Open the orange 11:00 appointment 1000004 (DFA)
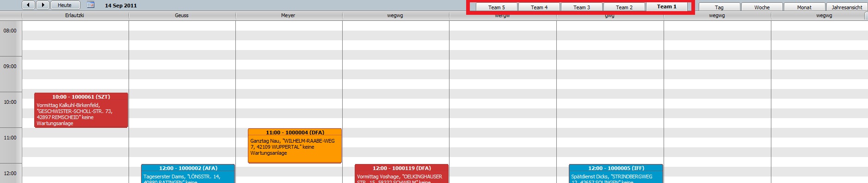868x183 pixels. (x=295, y=146)
